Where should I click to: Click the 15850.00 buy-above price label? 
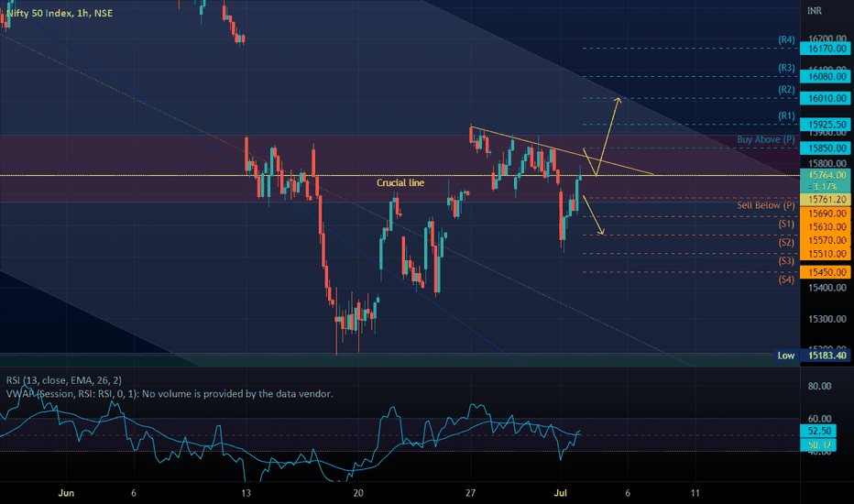[825, 148]
